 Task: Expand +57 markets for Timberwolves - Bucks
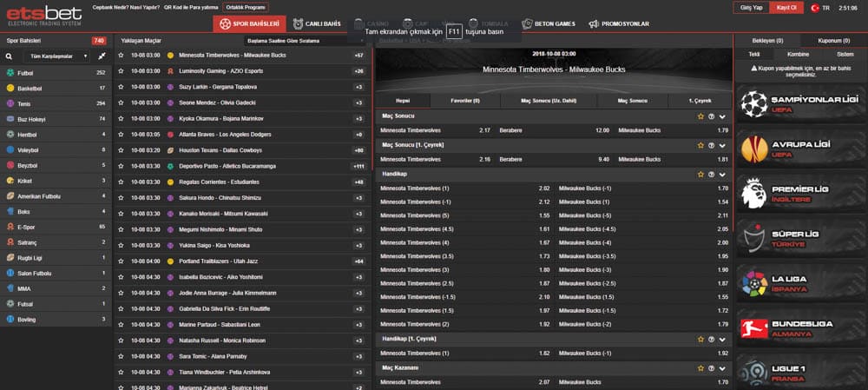pyautogui.click(x=358, y=56)
